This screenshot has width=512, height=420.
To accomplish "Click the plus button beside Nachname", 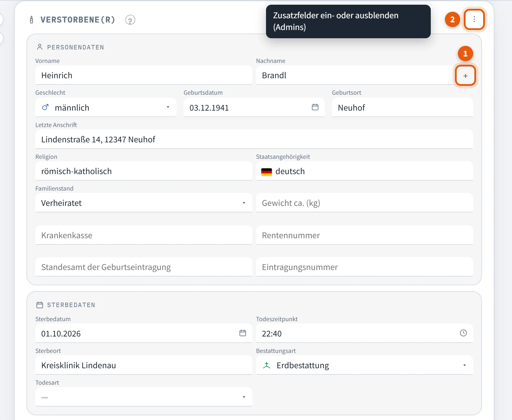I will [x=465, y=76].
